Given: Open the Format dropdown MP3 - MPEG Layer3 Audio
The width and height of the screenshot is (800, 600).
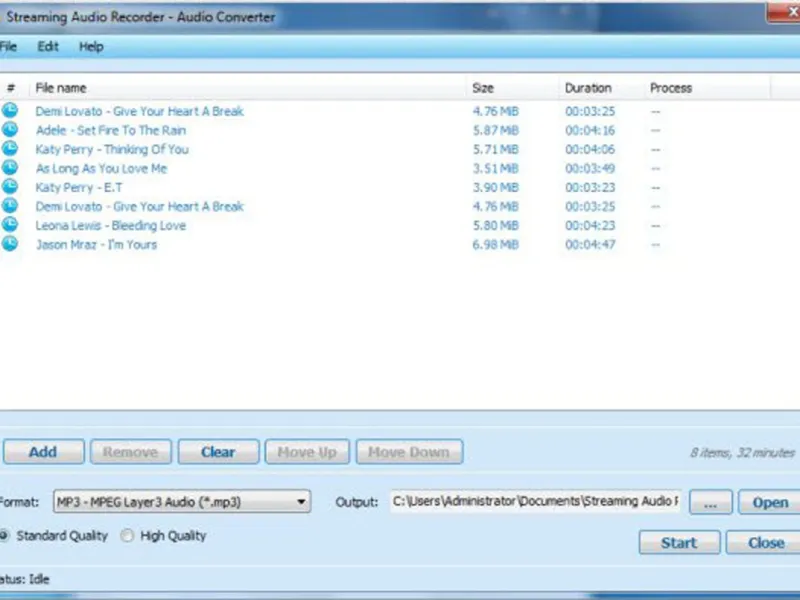Looking at the screenshot, I should [x=182, y=502].
